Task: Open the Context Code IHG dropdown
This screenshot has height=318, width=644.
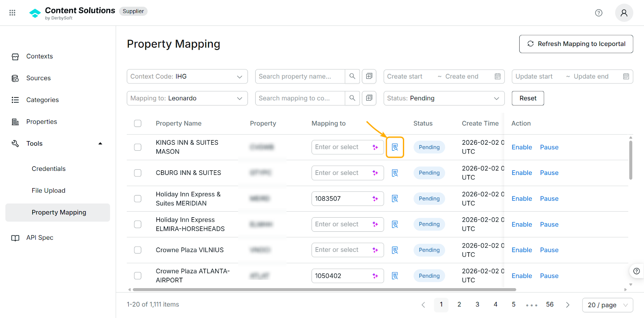Action: [187, 77]
